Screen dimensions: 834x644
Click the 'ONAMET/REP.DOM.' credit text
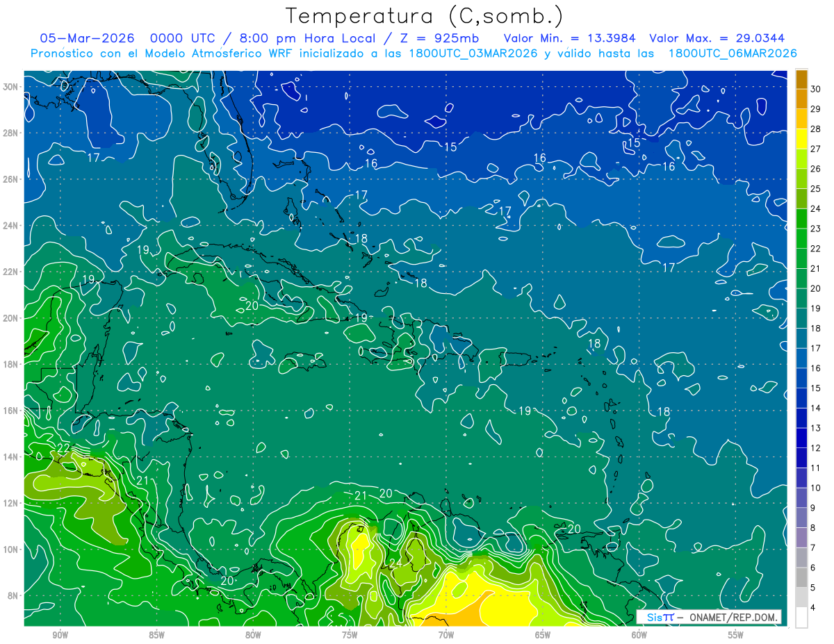tap(733, 617)
